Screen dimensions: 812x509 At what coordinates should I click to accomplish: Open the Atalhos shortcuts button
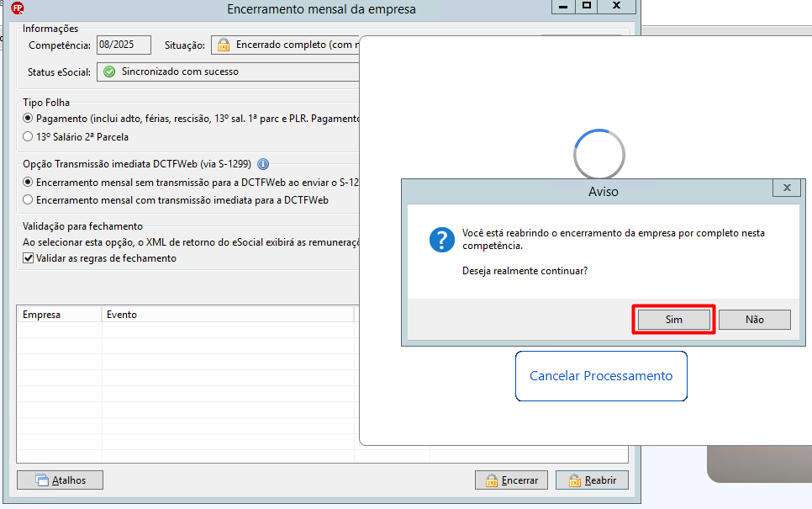point(60,480)
